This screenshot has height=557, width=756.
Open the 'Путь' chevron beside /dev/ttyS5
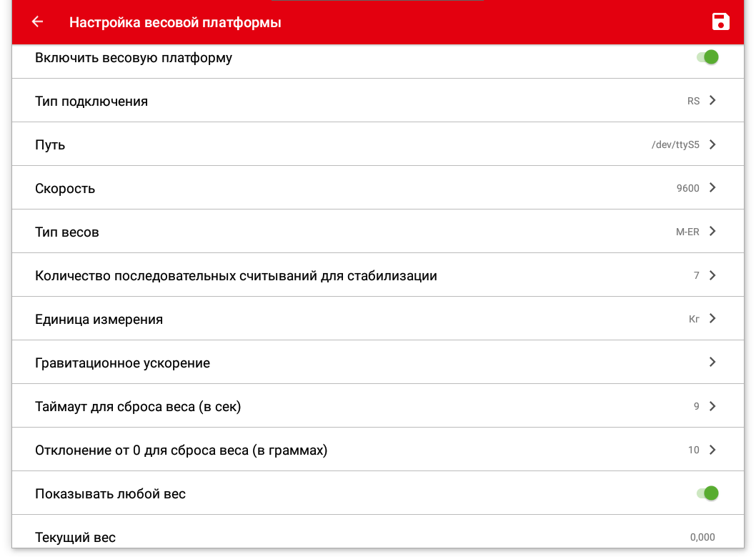(x=712, y=144)
